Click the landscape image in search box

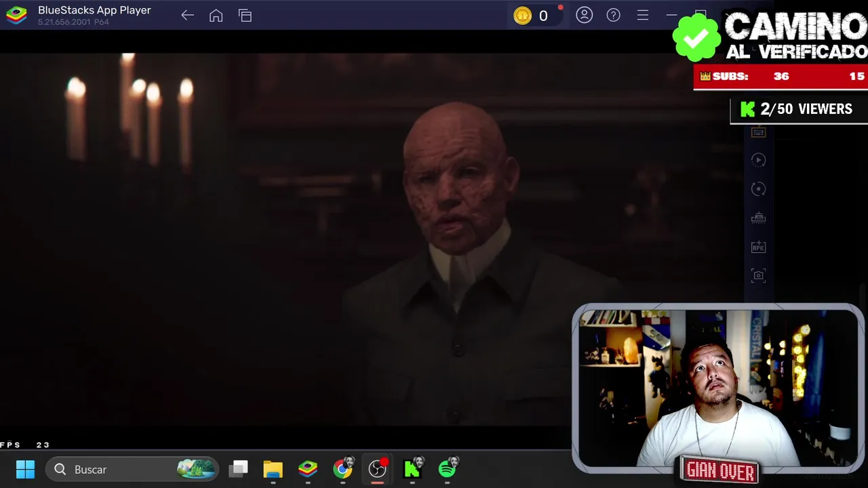pyautogui.click(x=196, y=469)
